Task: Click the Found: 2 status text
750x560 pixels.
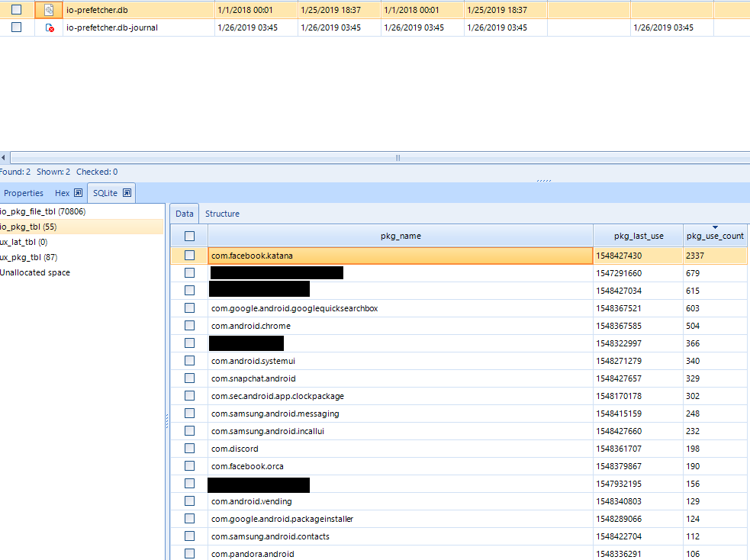Action: pos(14,172)
